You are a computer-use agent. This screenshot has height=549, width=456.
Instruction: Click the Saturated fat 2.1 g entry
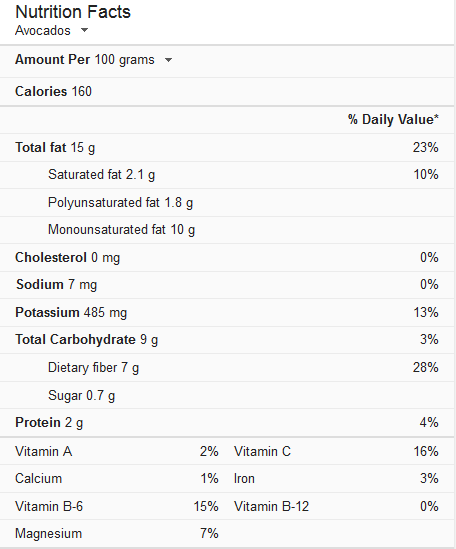coord(227,175)
